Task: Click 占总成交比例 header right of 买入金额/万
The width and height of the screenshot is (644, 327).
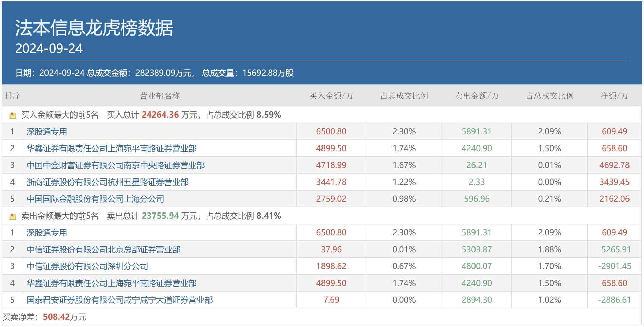Action: point(404,96)
